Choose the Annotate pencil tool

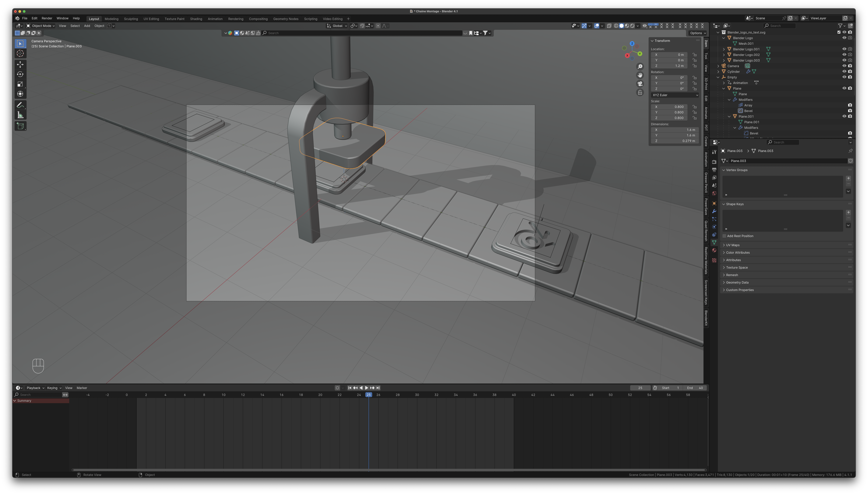click(x=20, y=105)
